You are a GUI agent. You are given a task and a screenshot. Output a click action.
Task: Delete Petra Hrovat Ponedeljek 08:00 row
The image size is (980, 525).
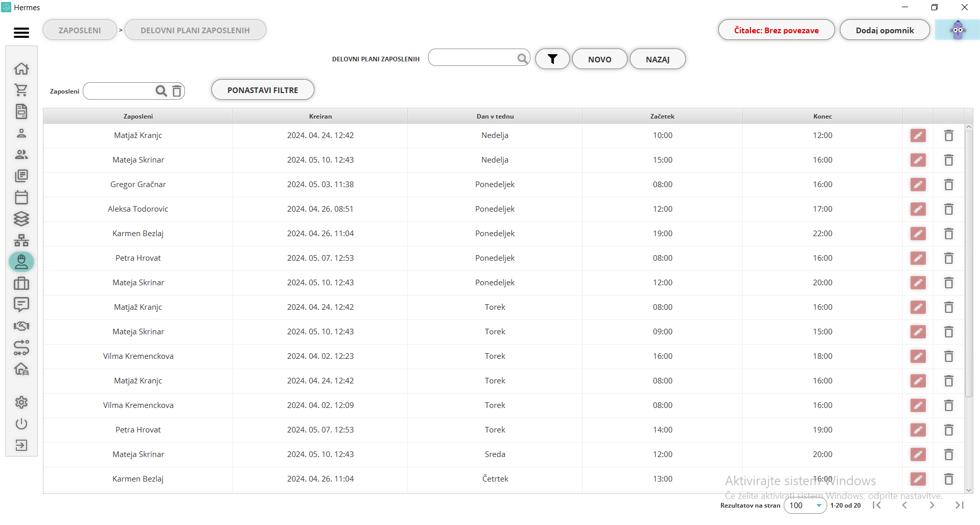[x=949, y=258]
